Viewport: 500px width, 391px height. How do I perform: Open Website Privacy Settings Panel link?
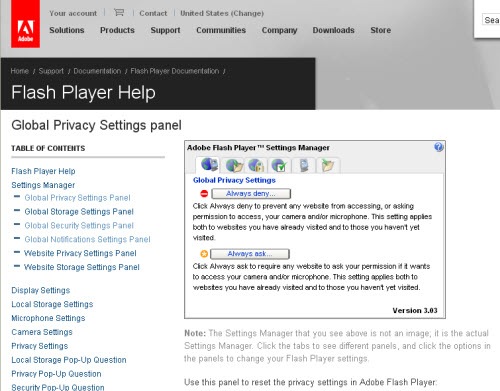[x=80, y=253]
